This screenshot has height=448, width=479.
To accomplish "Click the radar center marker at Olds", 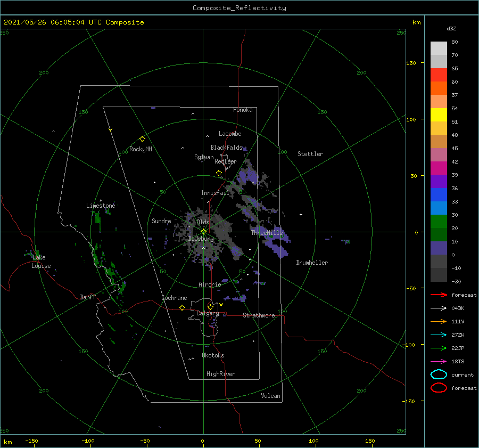I will [203, 232].
